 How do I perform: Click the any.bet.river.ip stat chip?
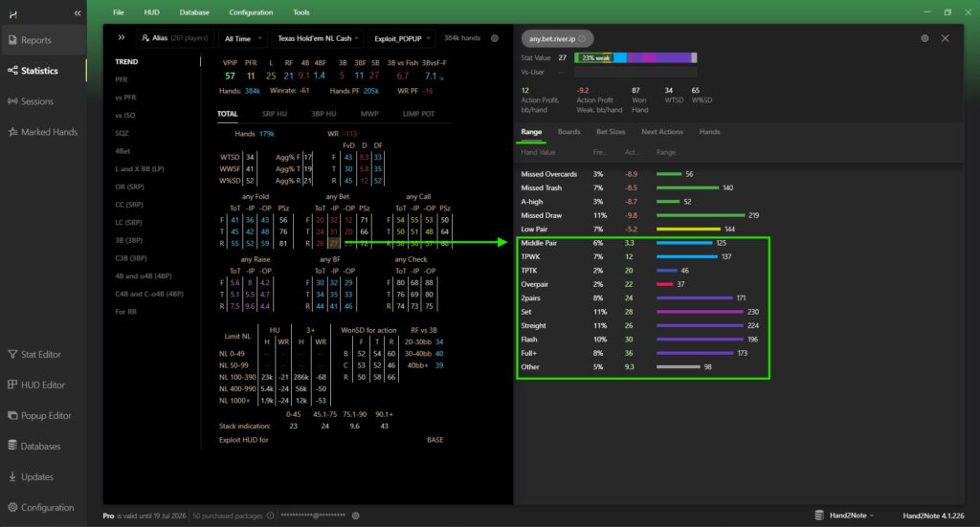point(557,38)
